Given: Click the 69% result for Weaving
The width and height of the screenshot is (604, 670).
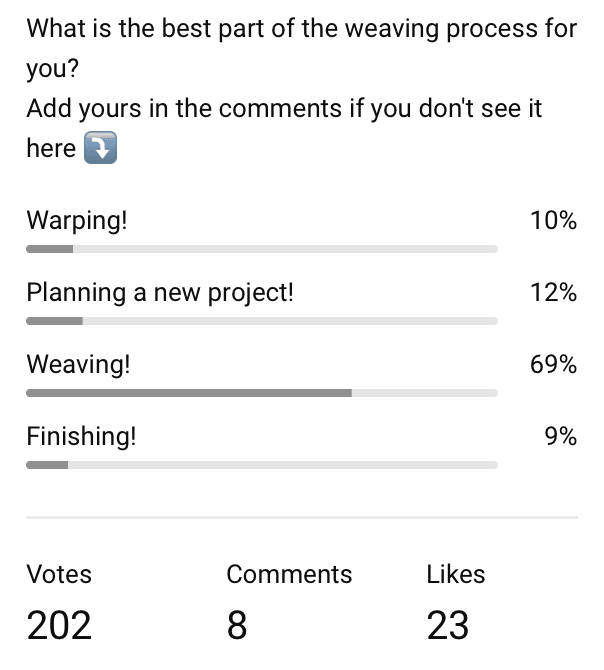Looking at the screenshot, I should click(x=554, y=365).
